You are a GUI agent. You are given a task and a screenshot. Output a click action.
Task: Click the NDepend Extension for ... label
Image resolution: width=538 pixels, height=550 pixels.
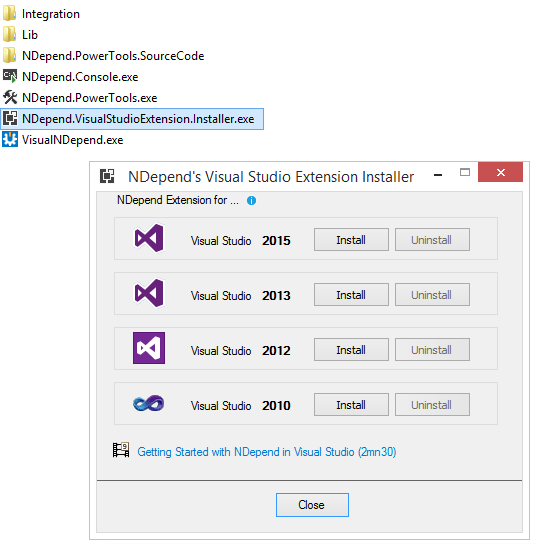(x=177, y=200)
